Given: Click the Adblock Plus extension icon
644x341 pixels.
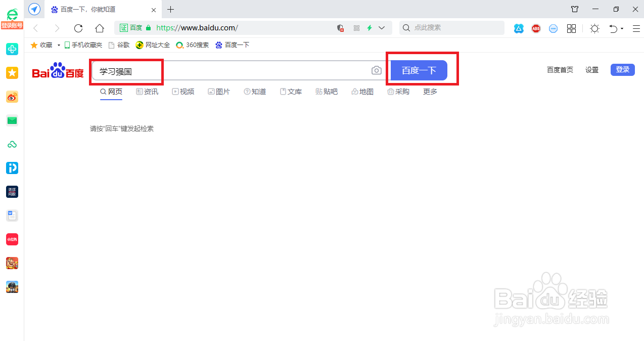Looking at the screenshot, I should 536,28.
